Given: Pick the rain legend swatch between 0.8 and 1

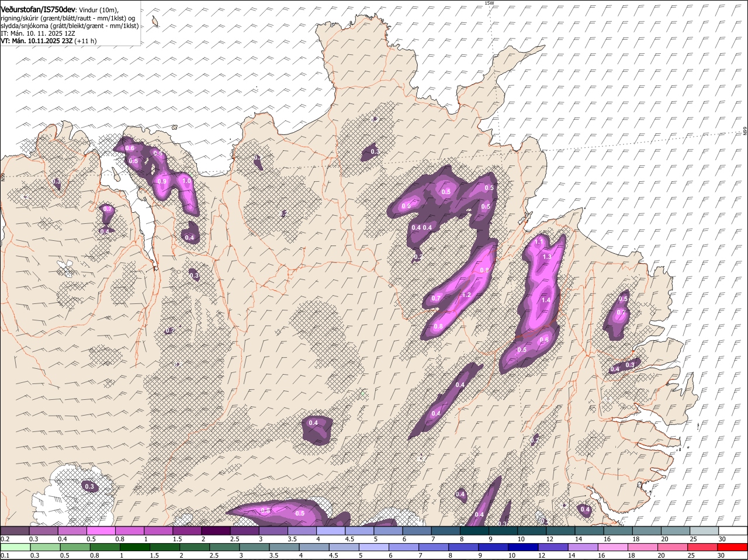Looking at the screenshot, I should pos(105,547).
